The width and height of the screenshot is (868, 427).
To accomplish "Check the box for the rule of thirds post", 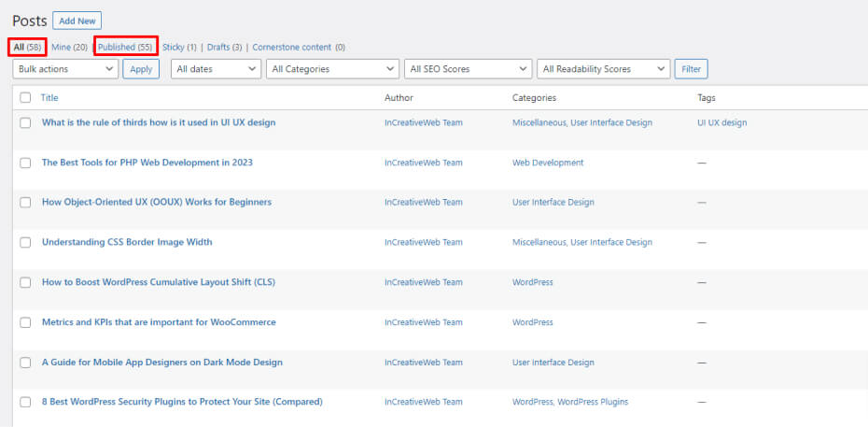I will (25, 123).
